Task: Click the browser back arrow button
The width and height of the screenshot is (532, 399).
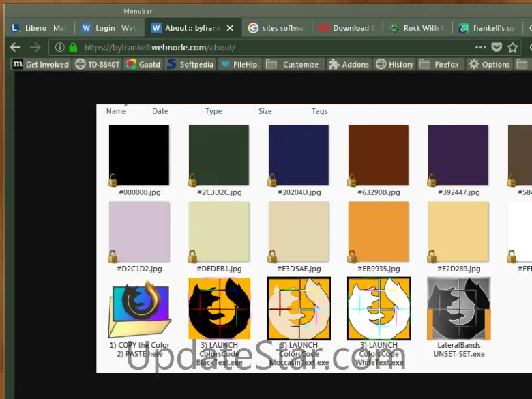Action: [15, 47]
